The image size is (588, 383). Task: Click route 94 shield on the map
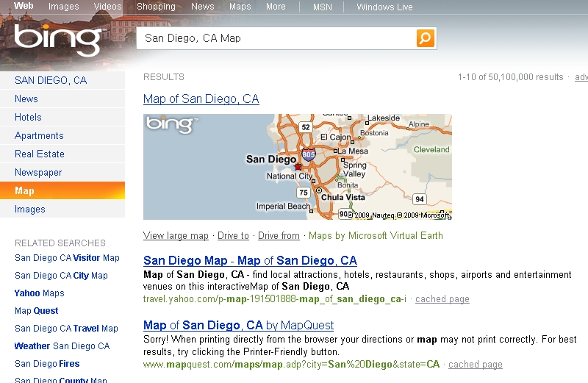(x=419, y=199)
